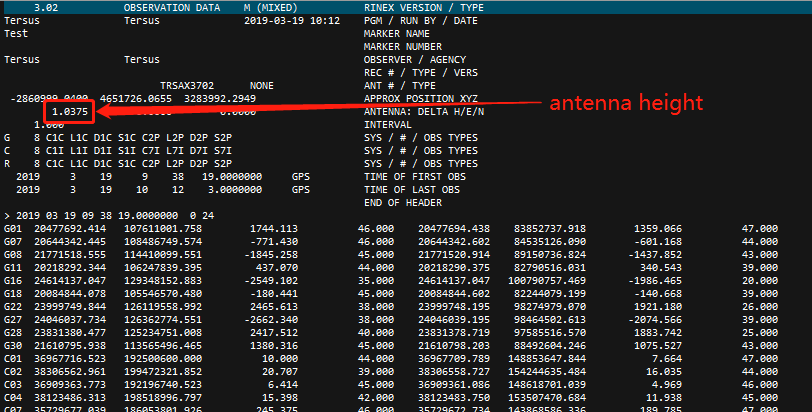Screen dimensions: 812x412
Task: Click satellite G11 row label
Action: 13,268
